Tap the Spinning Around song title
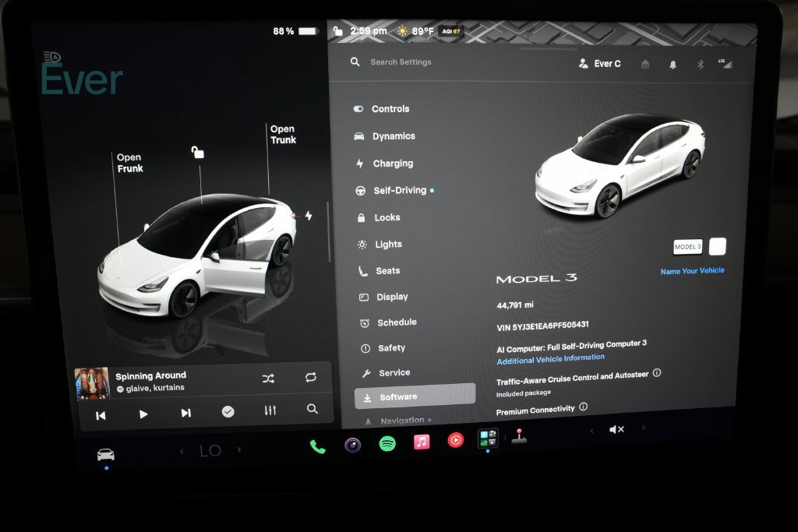 150,376
